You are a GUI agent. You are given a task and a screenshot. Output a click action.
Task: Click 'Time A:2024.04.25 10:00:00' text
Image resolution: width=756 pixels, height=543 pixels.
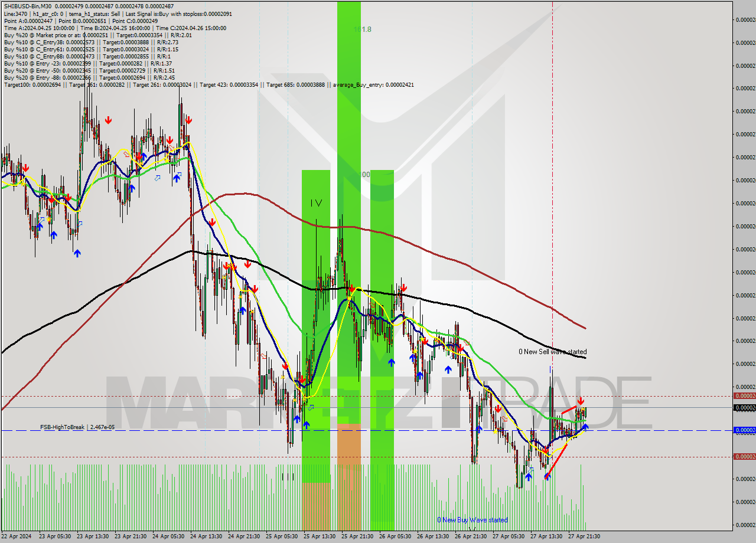39,28
